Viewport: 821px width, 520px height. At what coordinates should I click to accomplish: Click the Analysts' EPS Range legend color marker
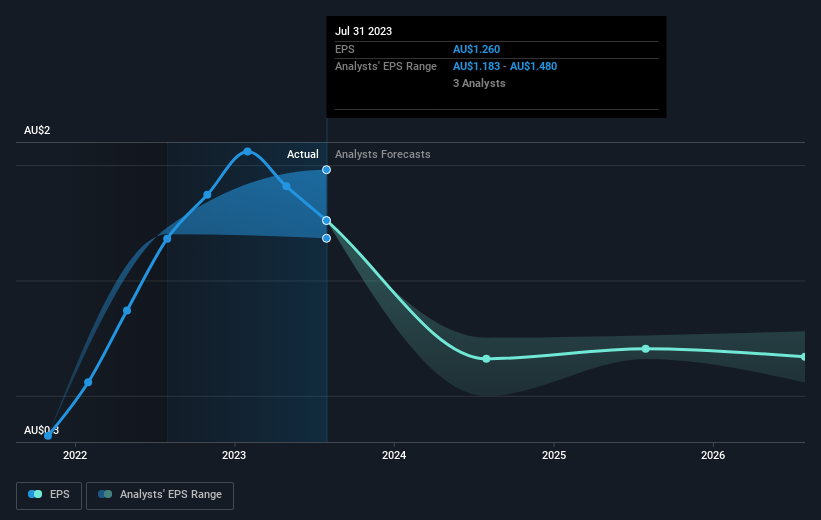[105, 494]
